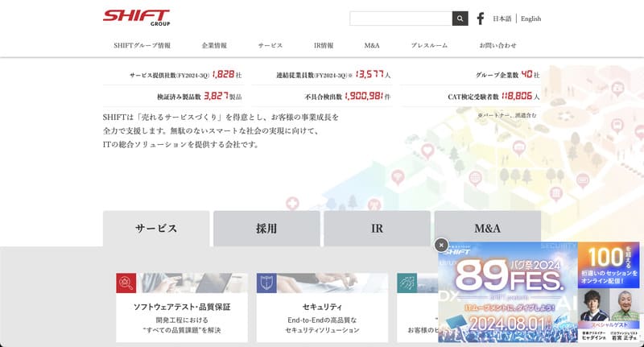Expand the M&A navigation menu
644x347 pixels.
372,46
